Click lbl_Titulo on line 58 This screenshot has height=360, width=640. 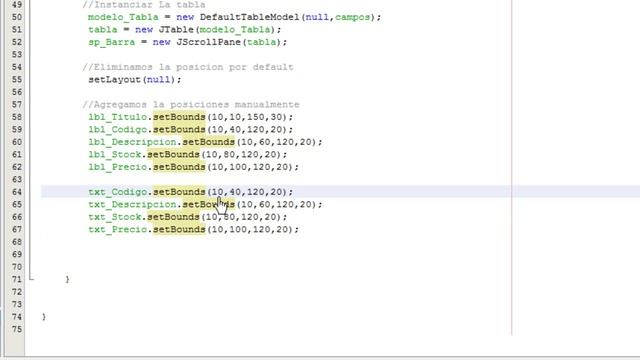[x=118, y=117]
